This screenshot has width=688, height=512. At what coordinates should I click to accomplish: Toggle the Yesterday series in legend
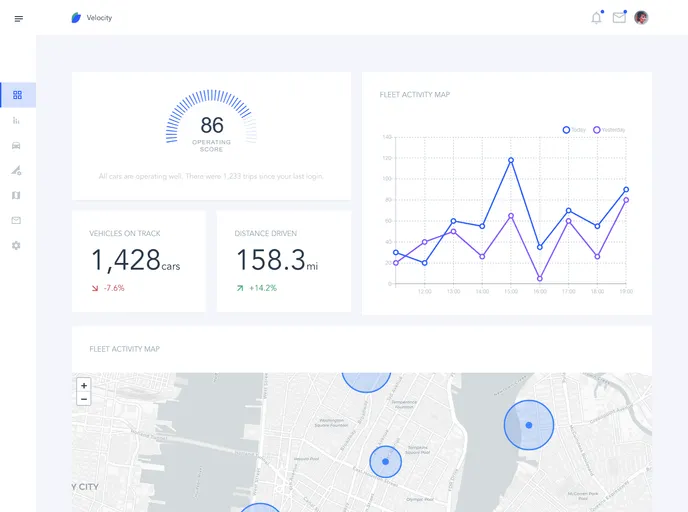[x=609, y=130]
